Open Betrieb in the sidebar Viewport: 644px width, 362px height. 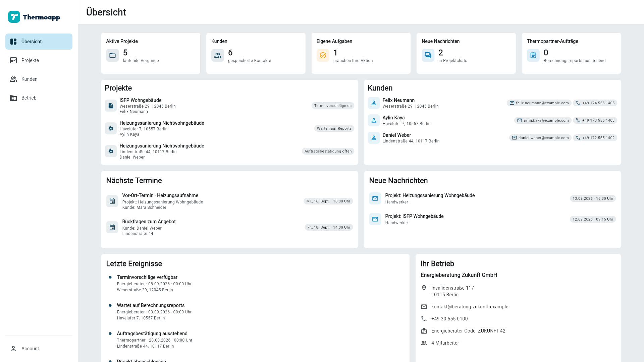tap(39, 98)
